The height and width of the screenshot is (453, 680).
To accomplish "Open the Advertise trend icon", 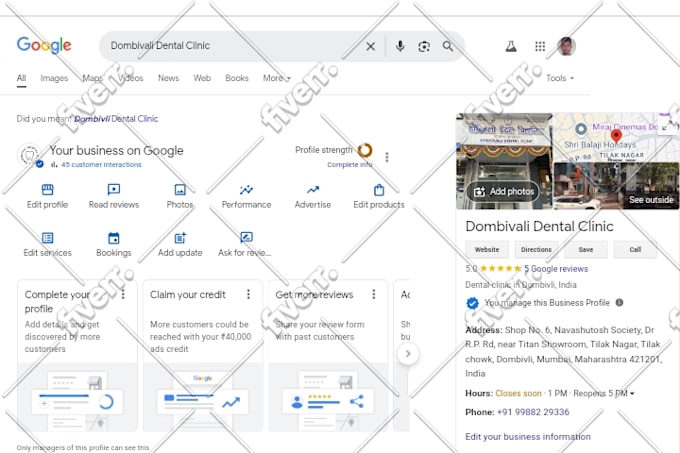I will [313, 189].
